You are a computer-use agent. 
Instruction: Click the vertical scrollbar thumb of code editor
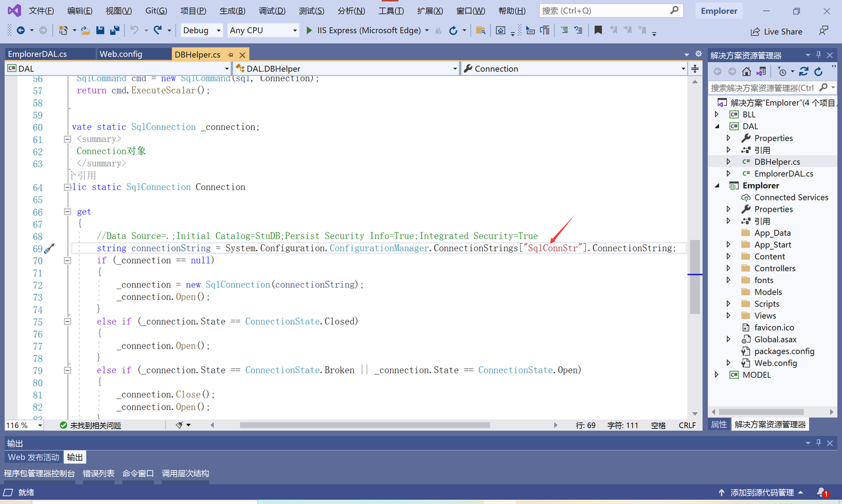(x=695, y=277)
